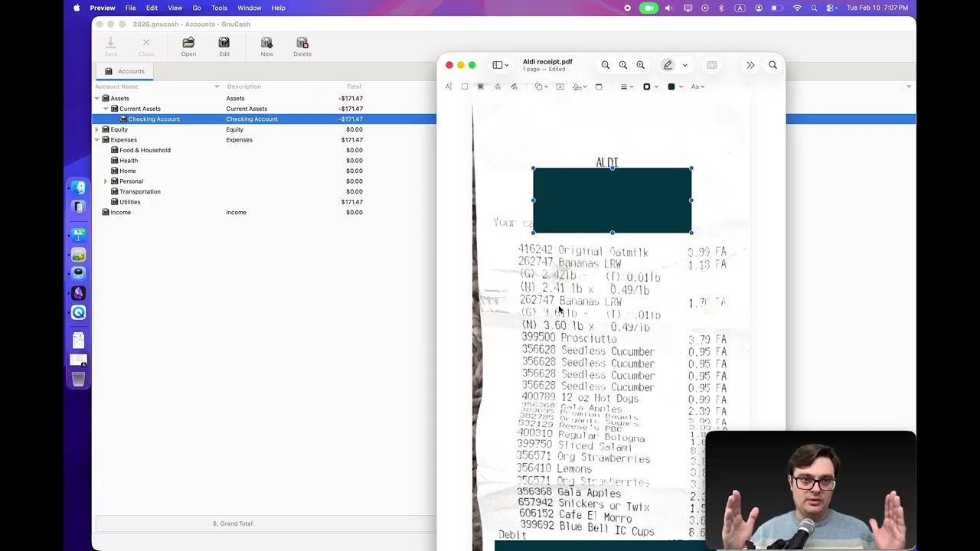Viewport: 980px width, 551px height.
Task: Choose the Rectangular Selection tool
Action: tap(465, 86)
